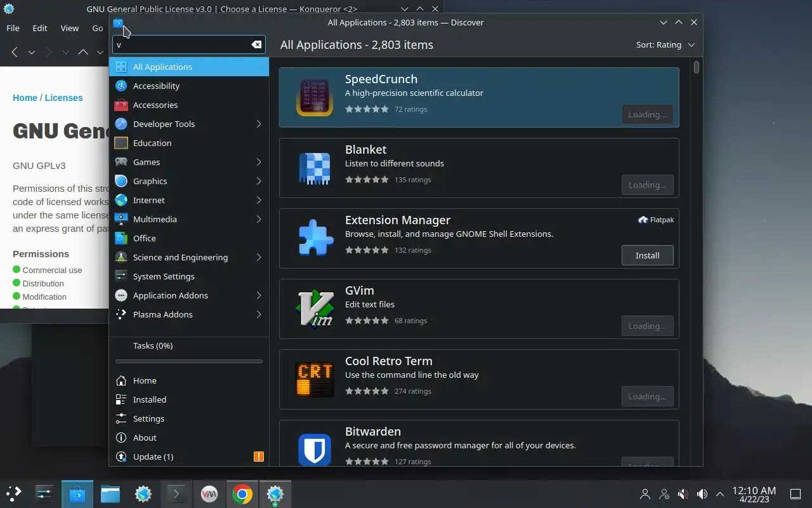The height and width of the screenshot is (508, 812).
Task: Follow the Licenses breadcrumb link
Action: point(63,98)
